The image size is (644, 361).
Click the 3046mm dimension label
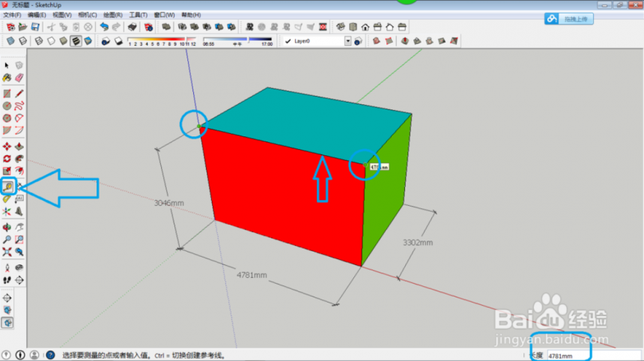coord(168,203)
